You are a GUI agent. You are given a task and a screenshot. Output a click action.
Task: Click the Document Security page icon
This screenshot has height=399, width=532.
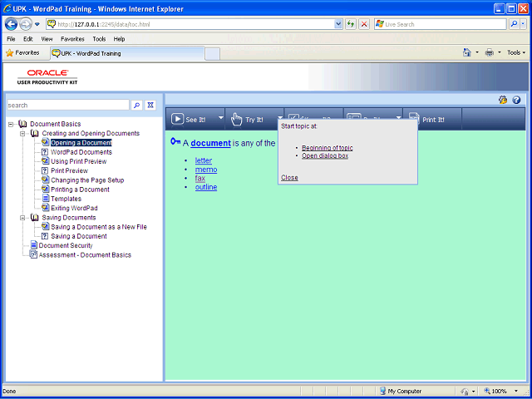click(x=33, y=245)
